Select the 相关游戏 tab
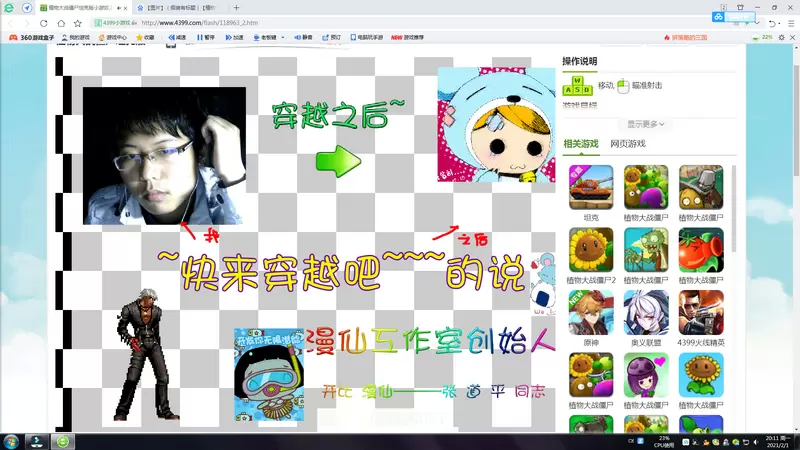Screen dimensions: 800x450 (x=581, y=144)
